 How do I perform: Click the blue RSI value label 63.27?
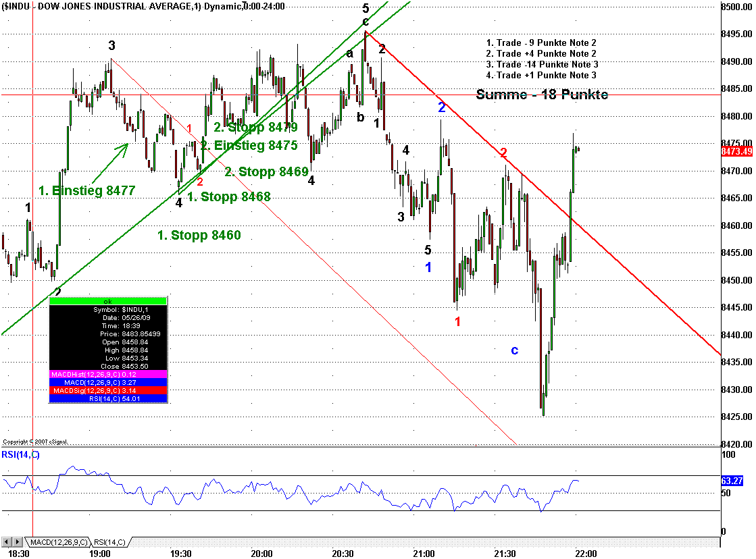point(732,481)
